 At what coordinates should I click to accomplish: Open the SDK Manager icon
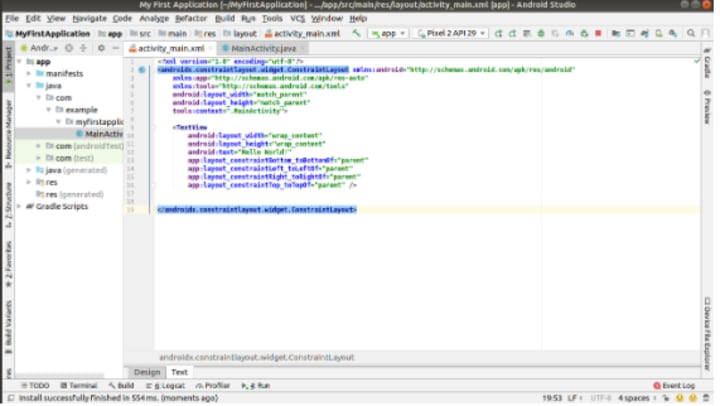(673, 33)
